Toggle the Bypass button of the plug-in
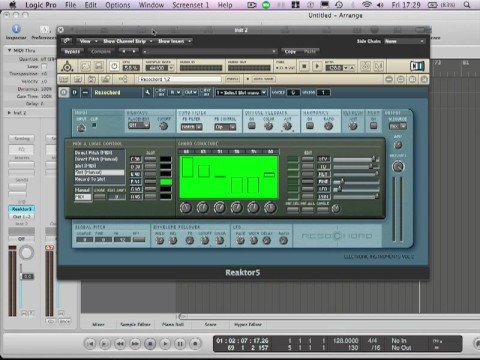480x360 pixels. [72, 51]
